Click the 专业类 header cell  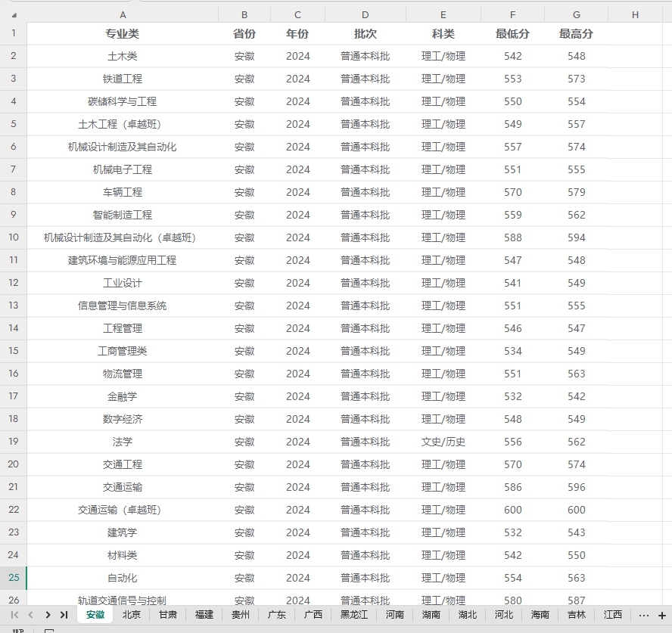pos(123,34)
